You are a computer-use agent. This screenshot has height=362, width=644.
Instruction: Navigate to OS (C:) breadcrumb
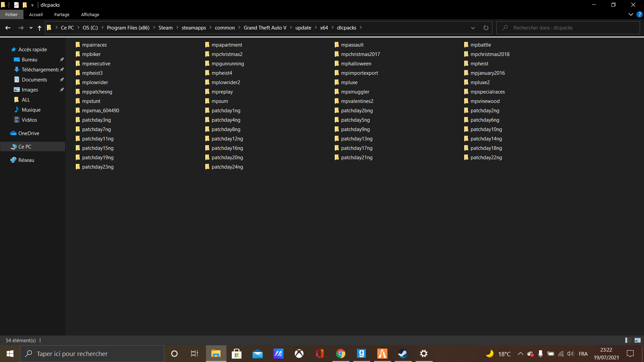click(90, 28)
